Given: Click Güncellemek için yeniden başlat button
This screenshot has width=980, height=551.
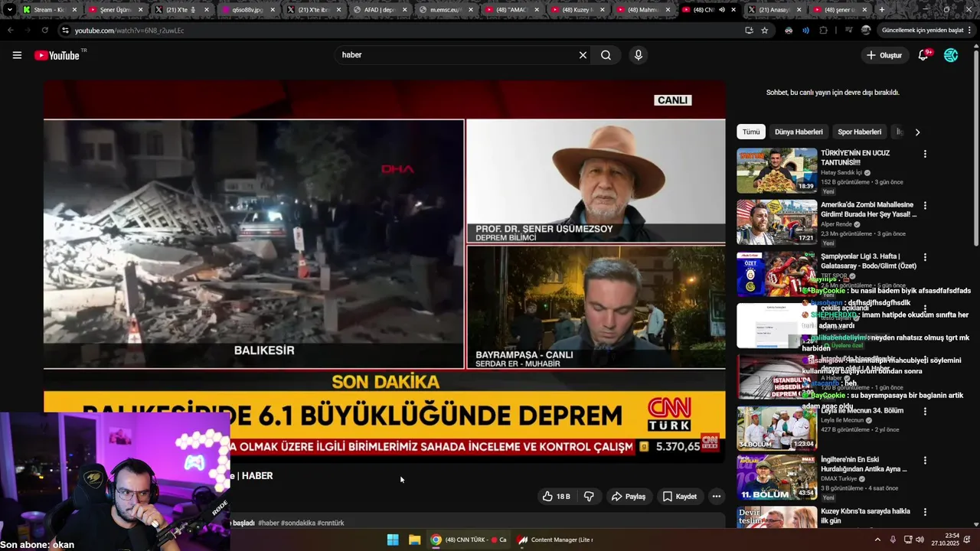Looking at the screenshot, I should pyautogui.click(x=922, y=31).
